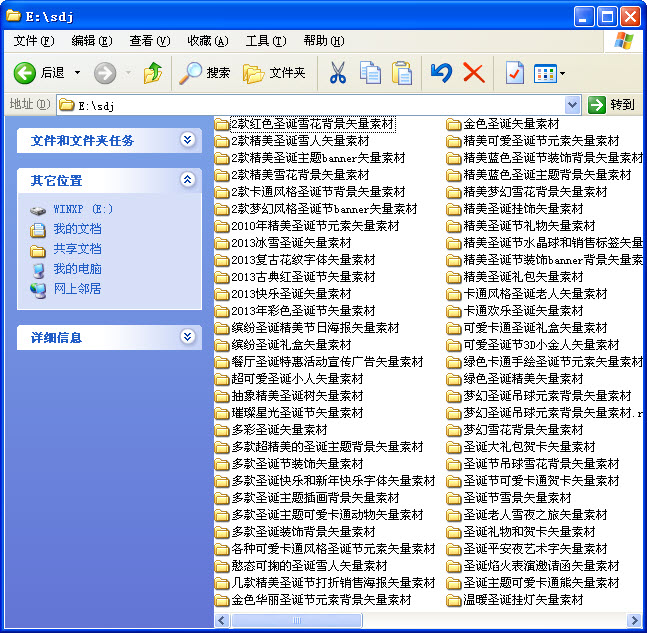This screenshot has width=647, height=633.
Task: Open the Views dropdown arrow
Action: pos(562,74)
